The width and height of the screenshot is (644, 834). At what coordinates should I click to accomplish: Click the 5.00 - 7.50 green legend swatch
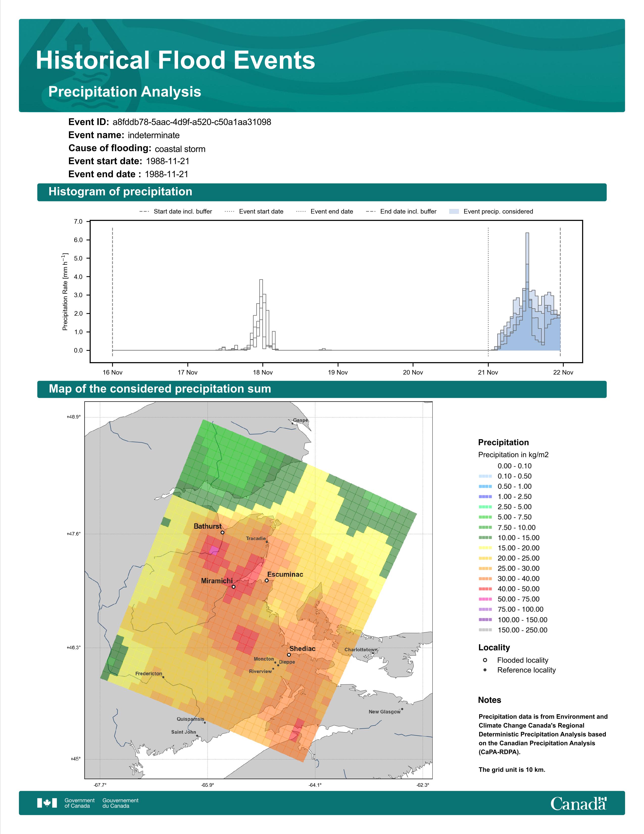coord(485,517)
